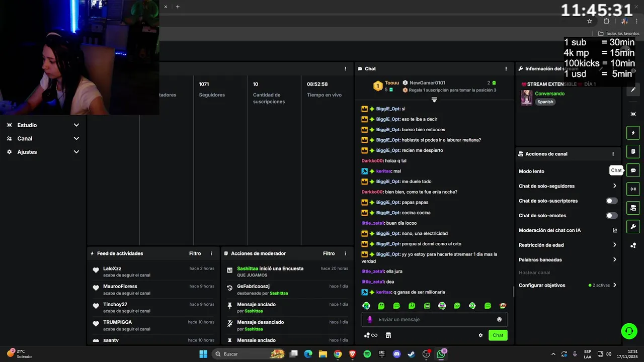This screenshot has width=644, height=362.
Task: Bookmark page with star icon in browser
Action: coord(590,21)
